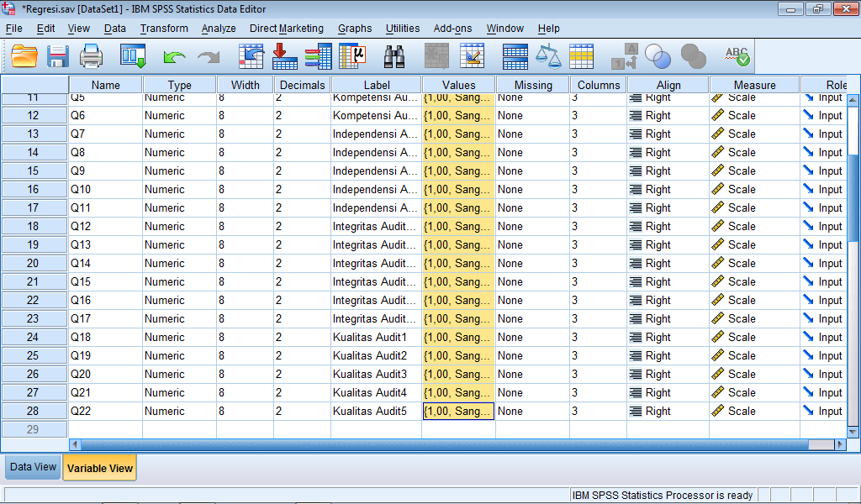
Task: Click the horizontal scrollbar right arrow
Action: point(840,444)
